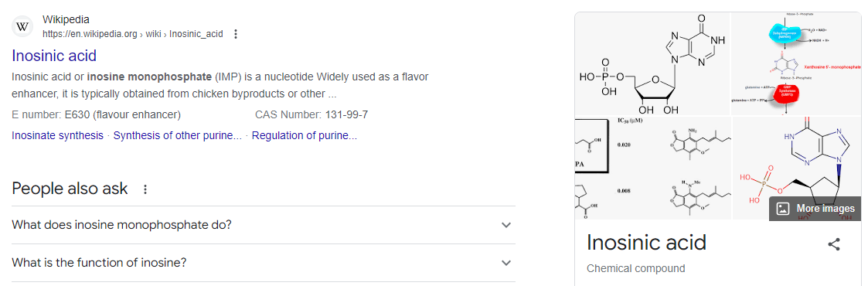Open the three-dot menu beside Inosinic_acid URL
The image size is (868, 286).
[235, 34]
